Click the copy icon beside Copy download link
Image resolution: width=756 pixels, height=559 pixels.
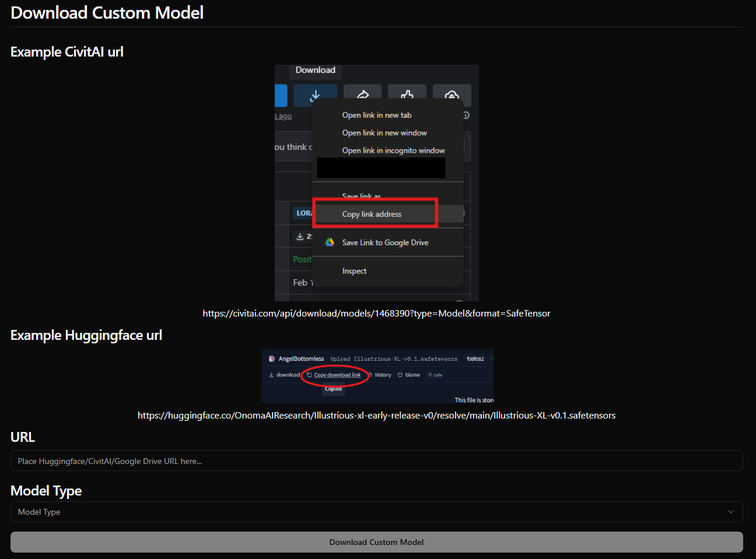coord(309,375)
